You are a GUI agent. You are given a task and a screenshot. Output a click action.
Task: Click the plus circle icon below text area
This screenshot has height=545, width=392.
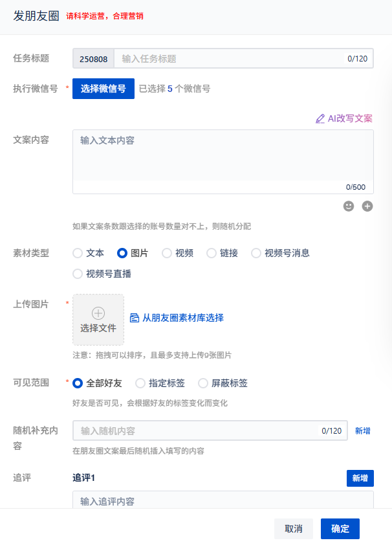pos(367,206)
